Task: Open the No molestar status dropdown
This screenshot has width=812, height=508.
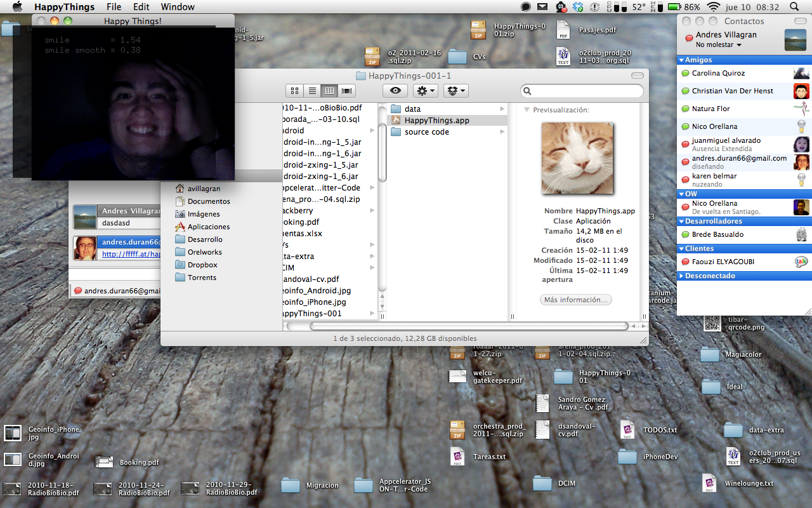Action: pyautogui.click(x=719, y=45)
